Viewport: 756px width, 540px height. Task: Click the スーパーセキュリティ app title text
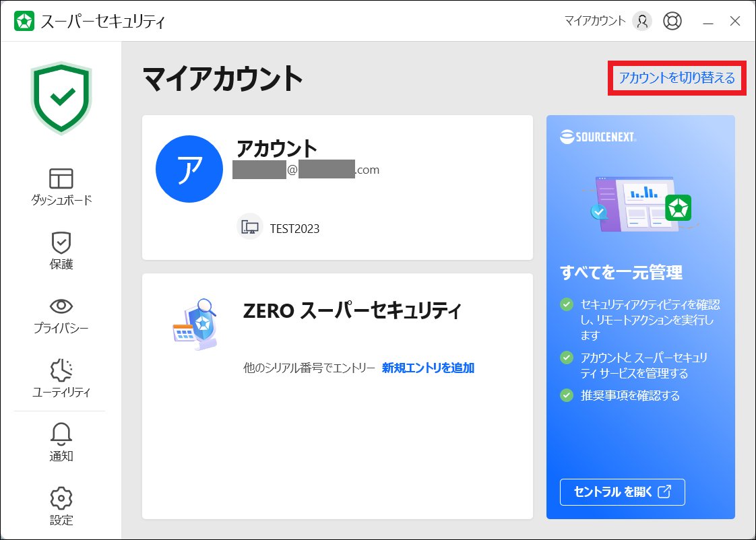(102, 22)
